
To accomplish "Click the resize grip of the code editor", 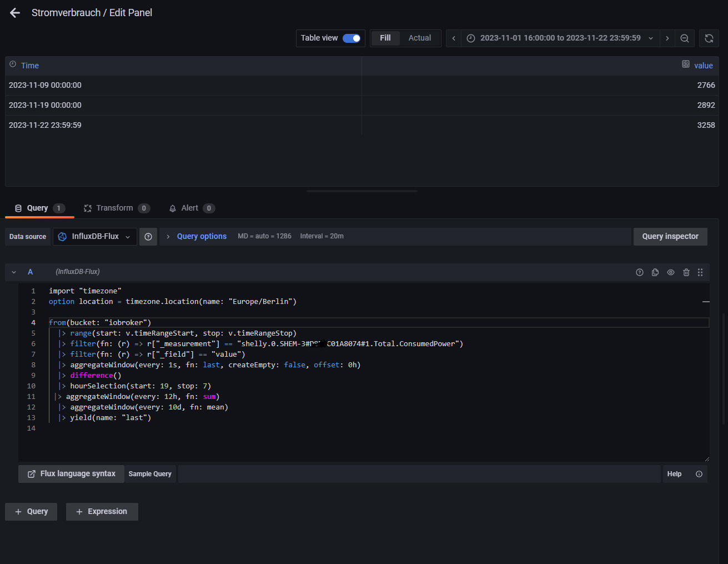I will 706,458.
